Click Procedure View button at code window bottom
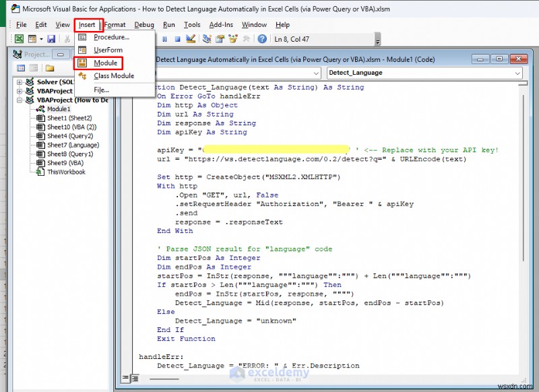The width and height of the screenshot is (539, 392). point(125,379)
